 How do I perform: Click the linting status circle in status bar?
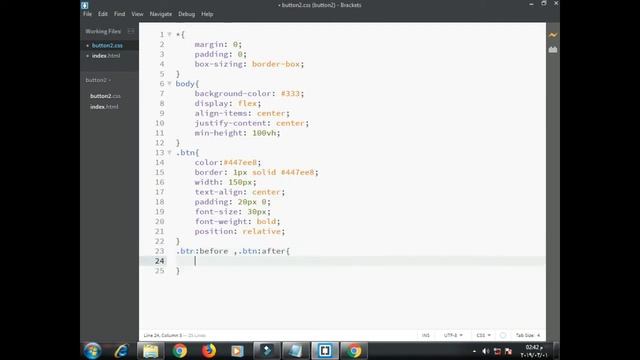click(503, 335)
